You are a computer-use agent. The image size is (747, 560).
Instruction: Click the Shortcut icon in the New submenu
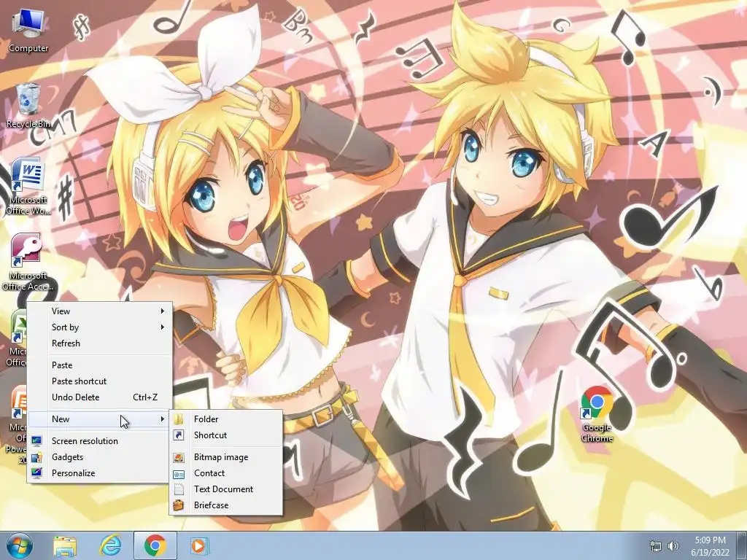coord(179,435)
